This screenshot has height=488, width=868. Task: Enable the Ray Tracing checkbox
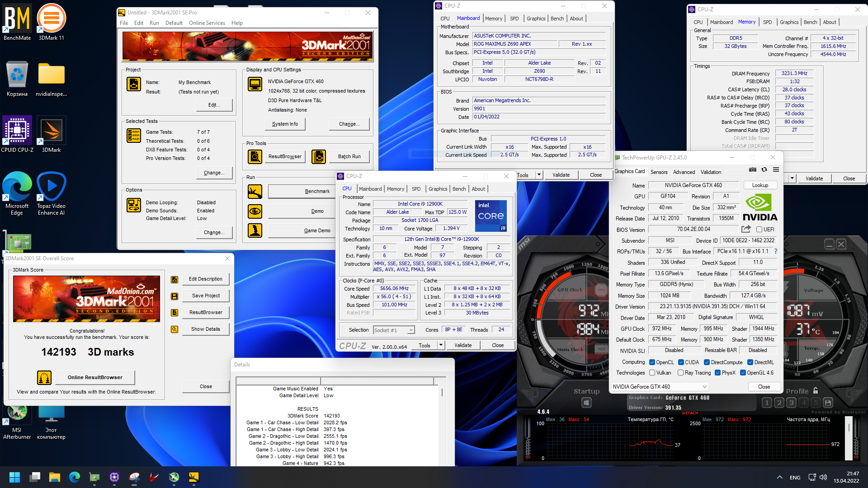(x=680, y=373)
